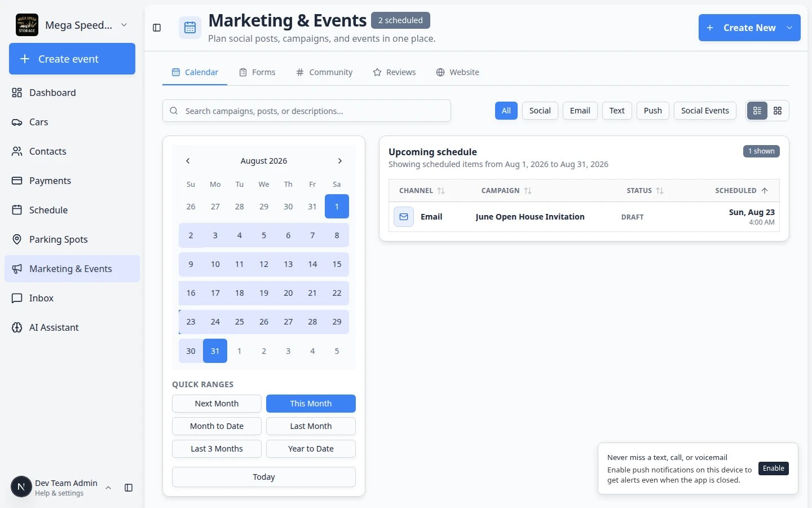The height and width of the screenshot is (508, 812).
Task: Click the Mega Speed Storage logo icon
Action: click(27, 25)
